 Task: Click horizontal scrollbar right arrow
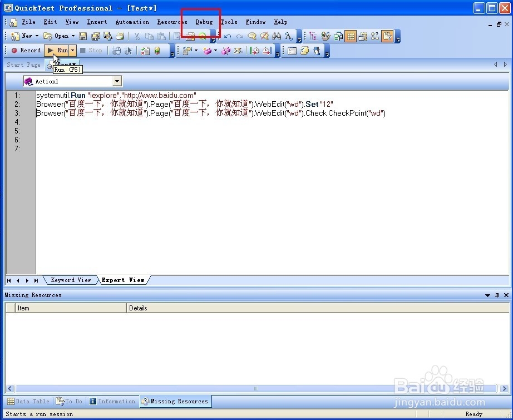tap(504, 389)
